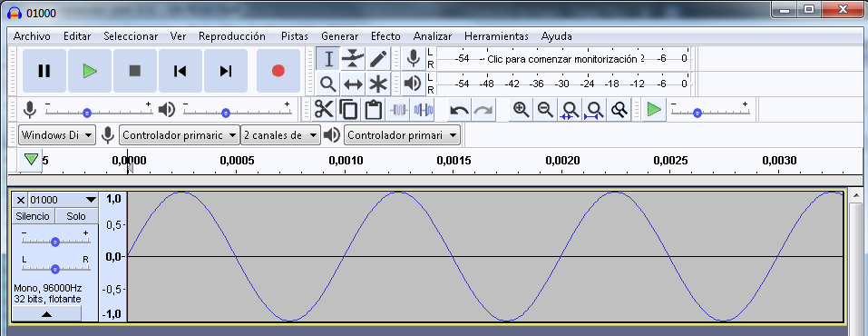Collapse the track with the up arrow
The height and width of the screenshot is (336, 868).
(x=46, y=313)
